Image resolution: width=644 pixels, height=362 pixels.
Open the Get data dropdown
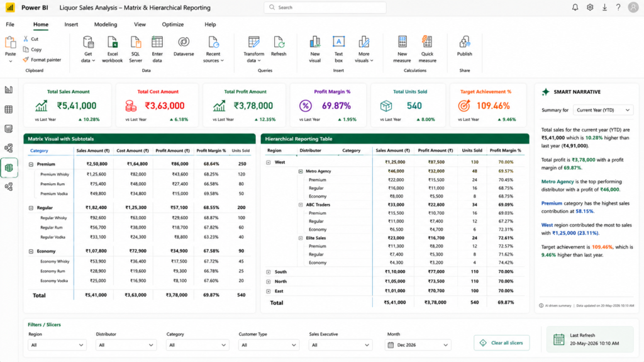[88, 49]
